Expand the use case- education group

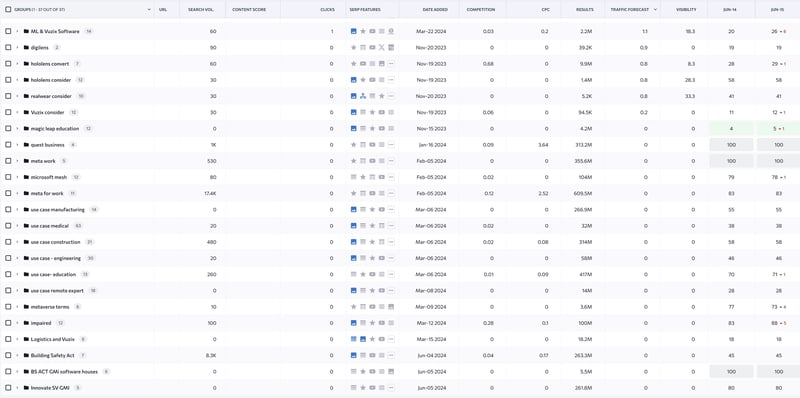(17, 275)
